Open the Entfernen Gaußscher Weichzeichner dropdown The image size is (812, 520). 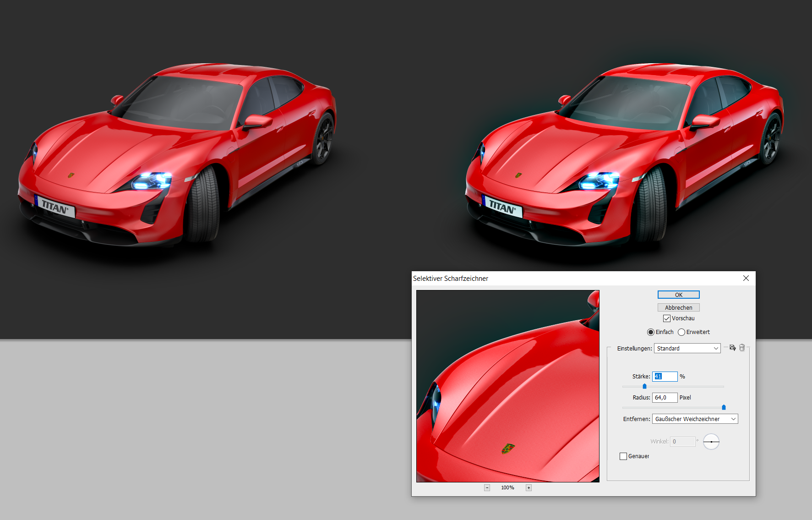click(x=695, y=419)
